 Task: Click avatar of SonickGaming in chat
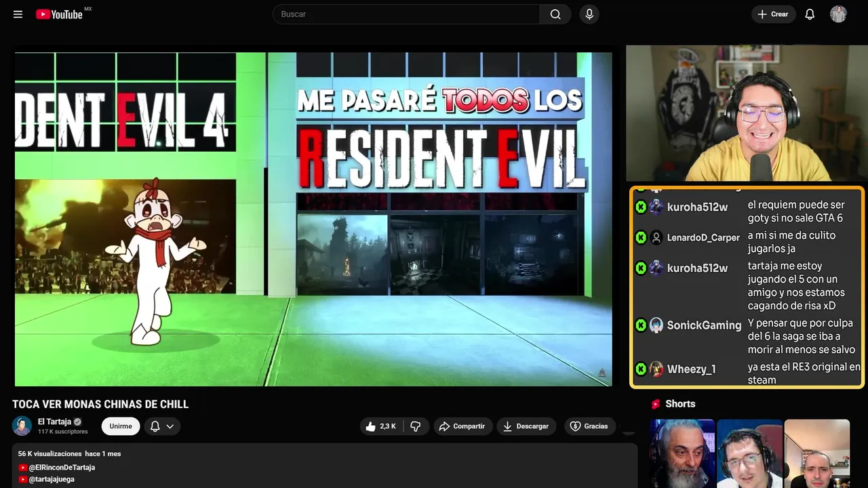click(656, 325)
